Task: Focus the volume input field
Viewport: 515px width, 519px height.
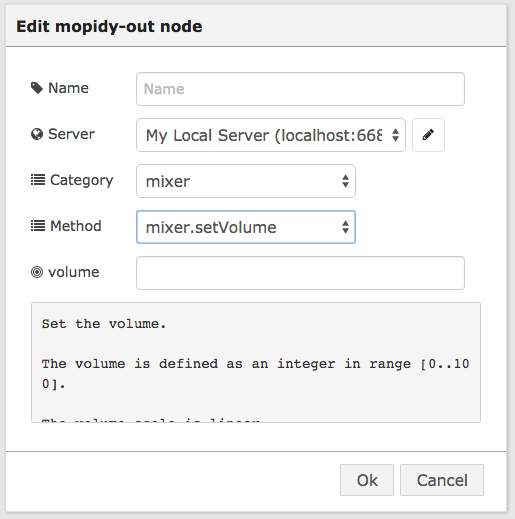Action: tap(300, 273)
